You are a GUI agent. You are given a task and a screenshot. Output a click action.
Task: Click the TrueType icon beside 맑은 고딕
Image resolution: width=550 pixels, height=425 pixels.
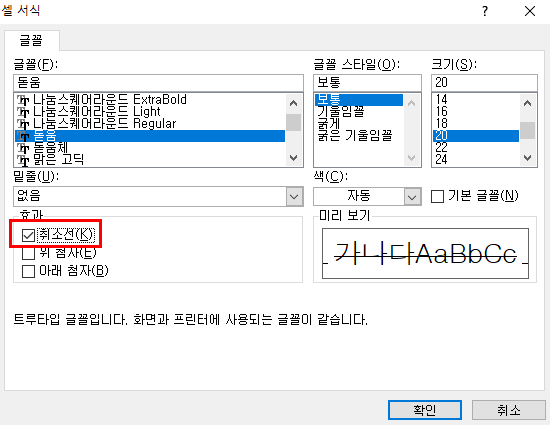pyautogui.click(x=23, y=160)
